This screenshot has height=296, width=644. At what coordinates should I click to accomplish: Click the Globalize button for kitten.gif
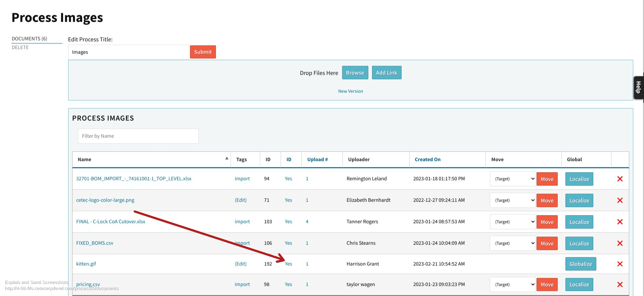581,264
